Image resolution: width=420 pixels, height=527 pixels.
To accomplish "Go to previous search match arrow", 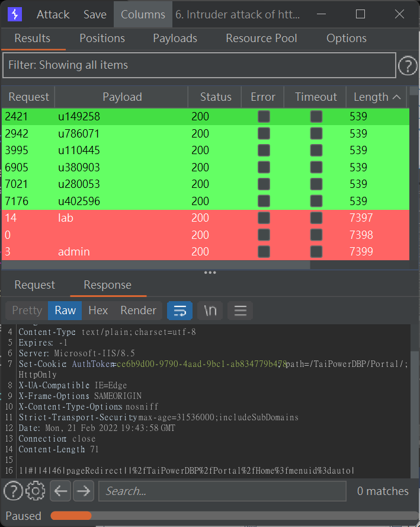I will coord(60,491).
